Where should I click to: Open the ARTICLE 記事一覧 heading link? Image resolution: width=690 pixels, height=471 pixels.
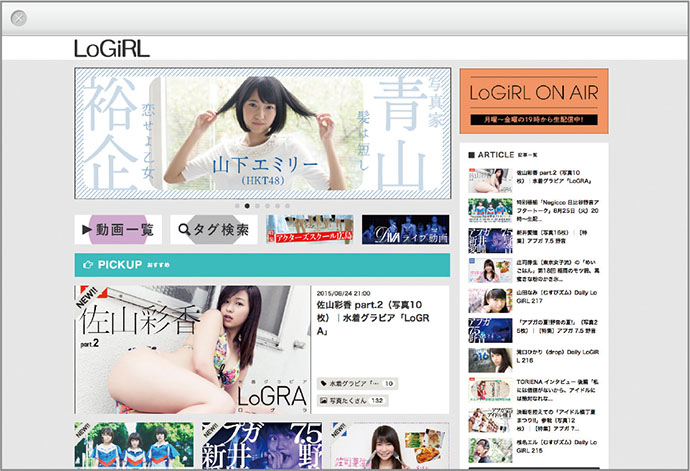[x=503, y=155]
